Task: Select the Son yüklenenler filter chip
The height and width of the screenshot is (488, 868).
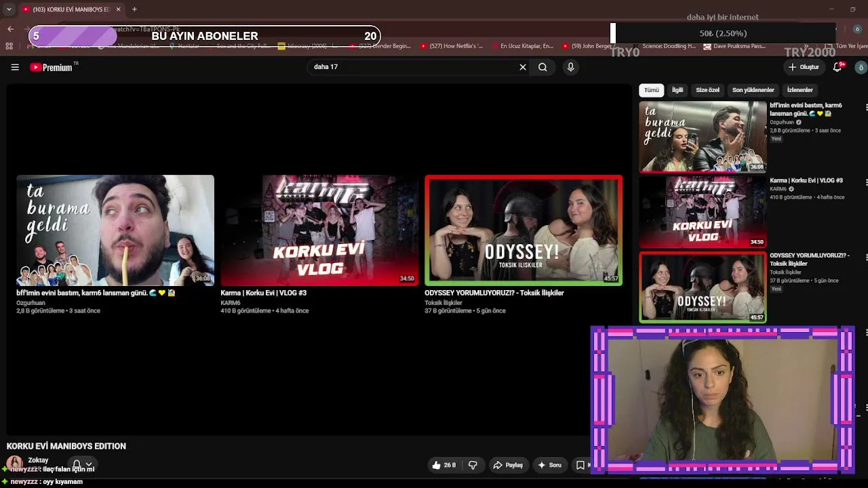Action: [x=753, y=90]
